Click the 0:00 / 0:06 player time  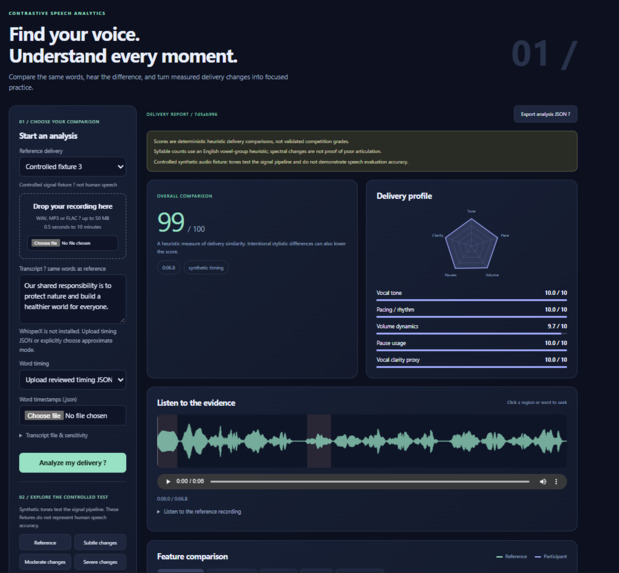pos(190,481)
